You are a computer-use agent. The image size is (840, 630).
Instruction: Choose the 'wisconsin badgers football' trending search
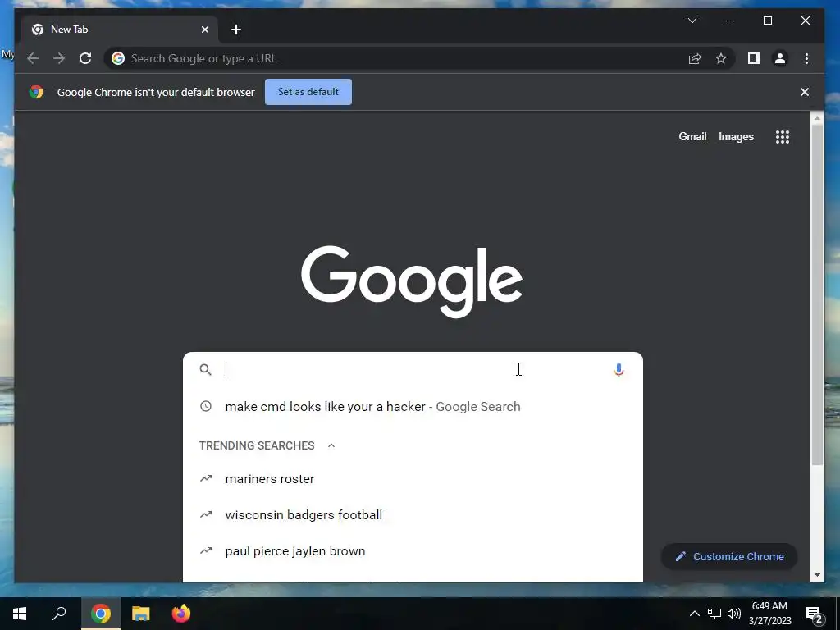[x=413, y=515]
